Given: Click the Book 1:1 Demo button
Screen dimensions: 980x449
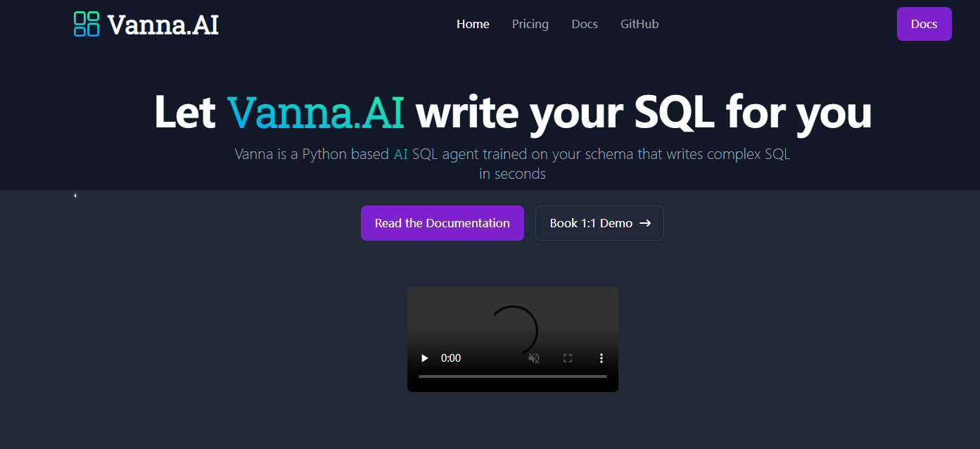Looking at the screenshot, I should [599, 223].
